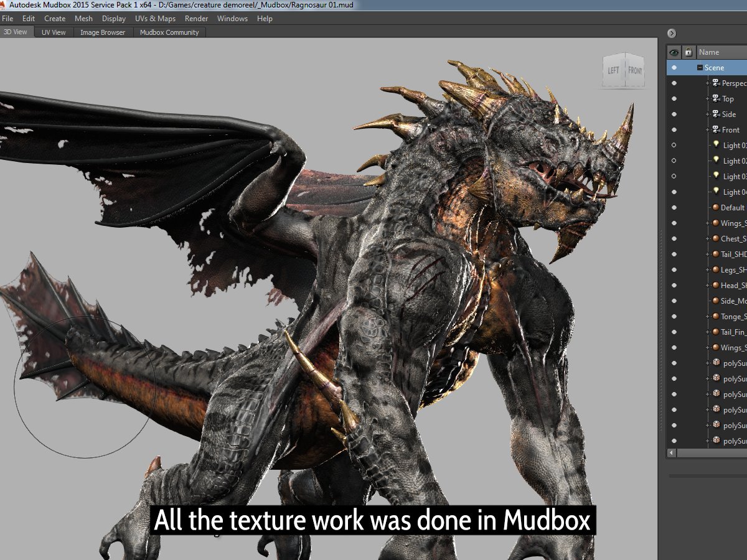Open the Windows menu
Viewport: 747px width, 560px height.
(232, 19)
